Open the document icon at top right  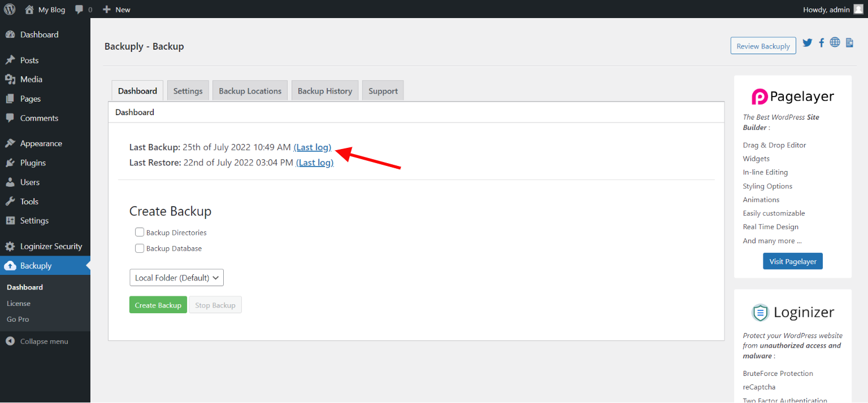click(849, 43)
